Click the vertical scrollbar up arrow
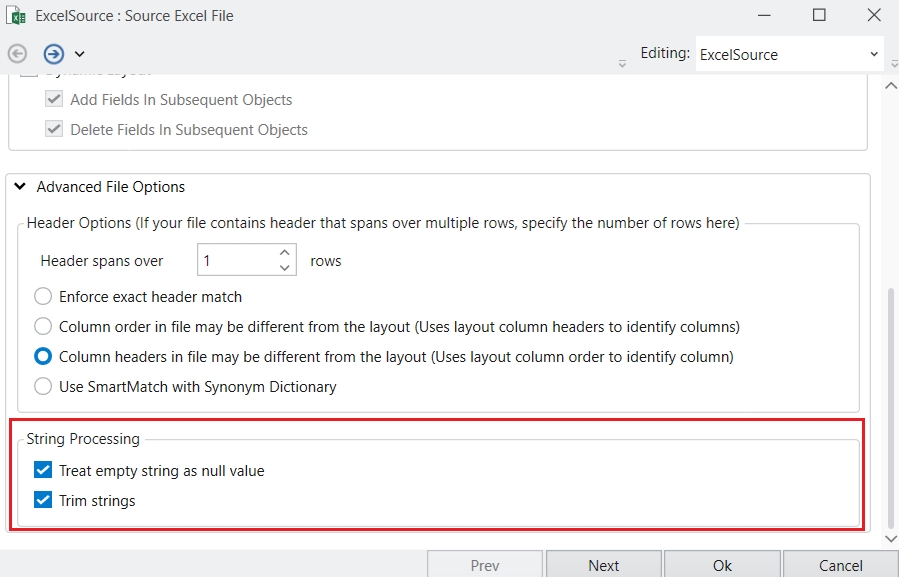The width and height of the screenshot is (899, 577). pyautogui.click(x=890, y=86)
